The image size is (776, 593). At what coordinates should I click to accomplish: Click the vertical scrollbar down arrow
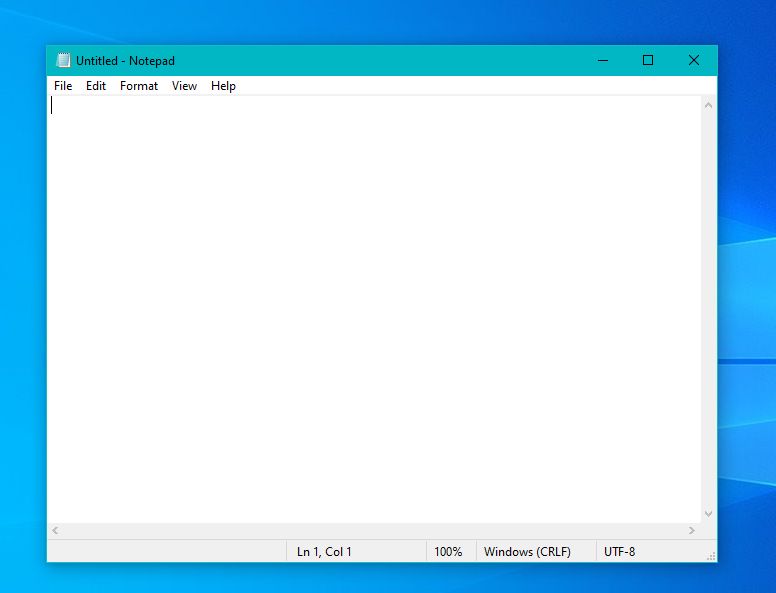708,514
